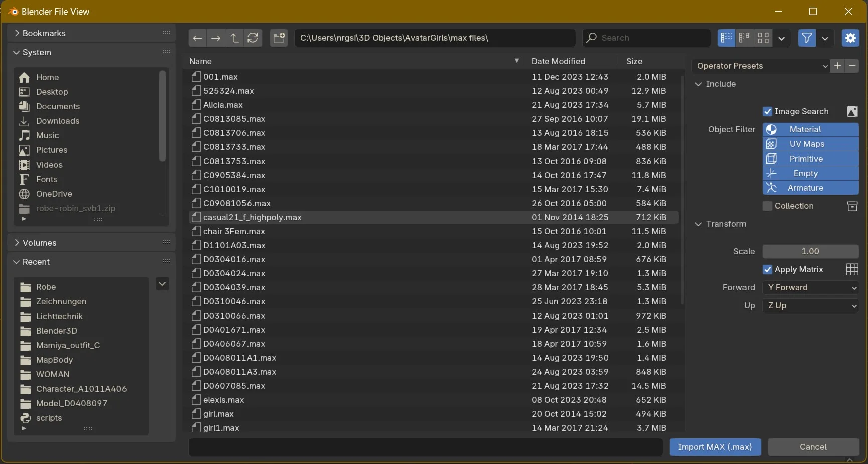Expand the Bookmarks panel
Image resolution: width=868 pixels, height=464 pixels.
44,33
